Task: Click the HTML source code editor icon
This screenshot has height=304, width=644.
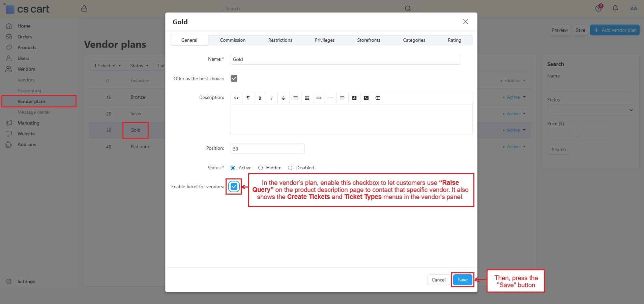Action: point(236,98)
